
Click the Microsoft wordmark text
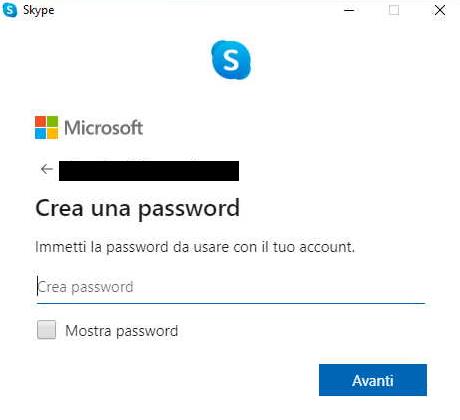(104, 128)
